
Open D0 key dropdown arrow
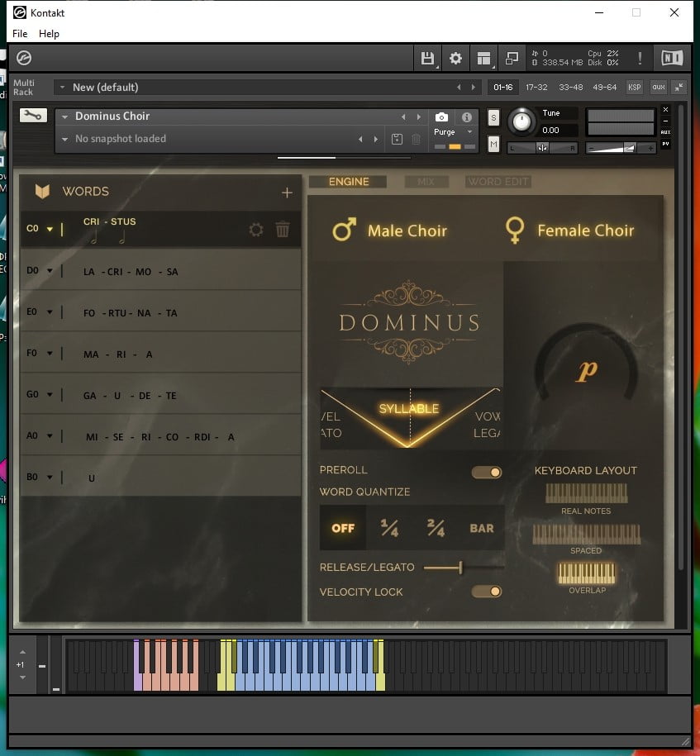point(50,270)
